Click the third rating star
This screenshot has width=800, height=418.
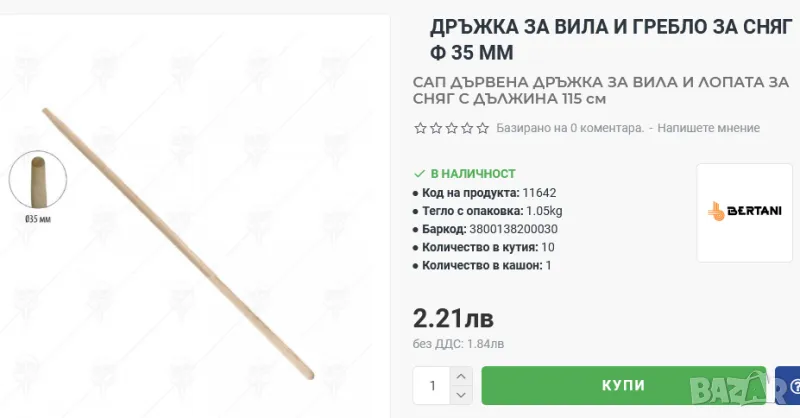pyautogui.click(x=452, y=128)
